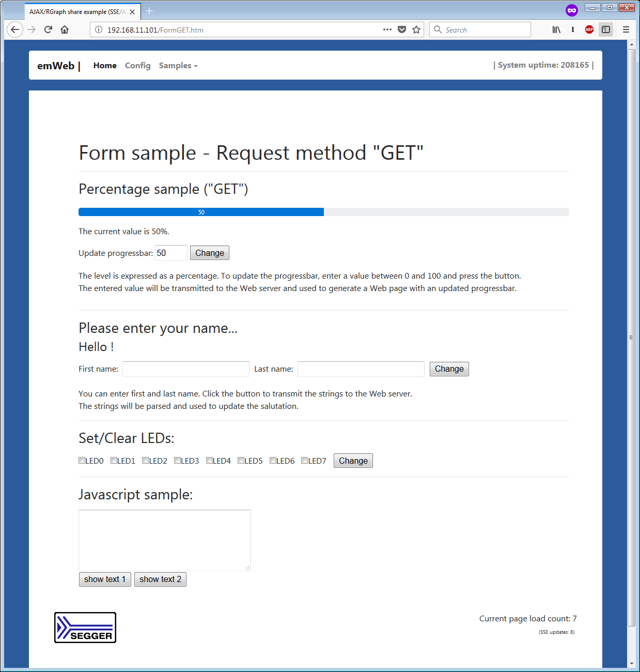Screen dimensions: 640x672
Task: Click the toolbar icon next to Library
Action: tap(573, 29)
